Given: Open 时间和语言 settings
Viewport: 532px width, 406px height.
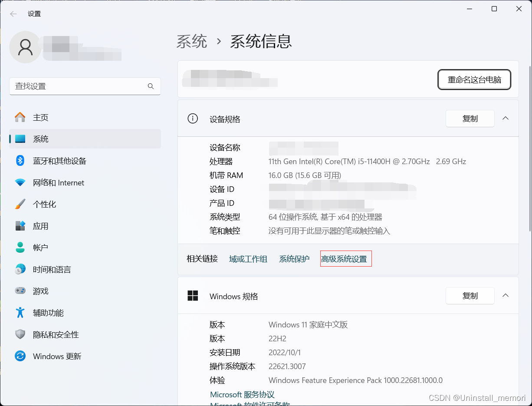Looking at the screenshot, I should pos(52,269).
